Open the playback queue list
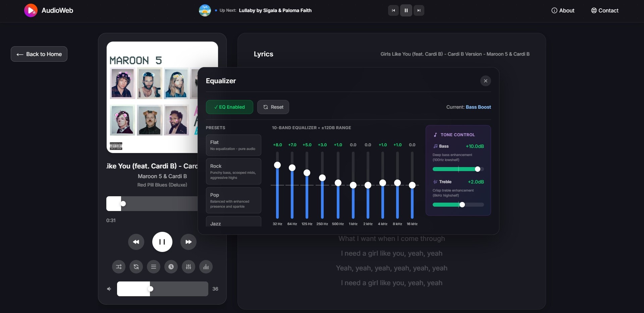 [x=153, y=267]
